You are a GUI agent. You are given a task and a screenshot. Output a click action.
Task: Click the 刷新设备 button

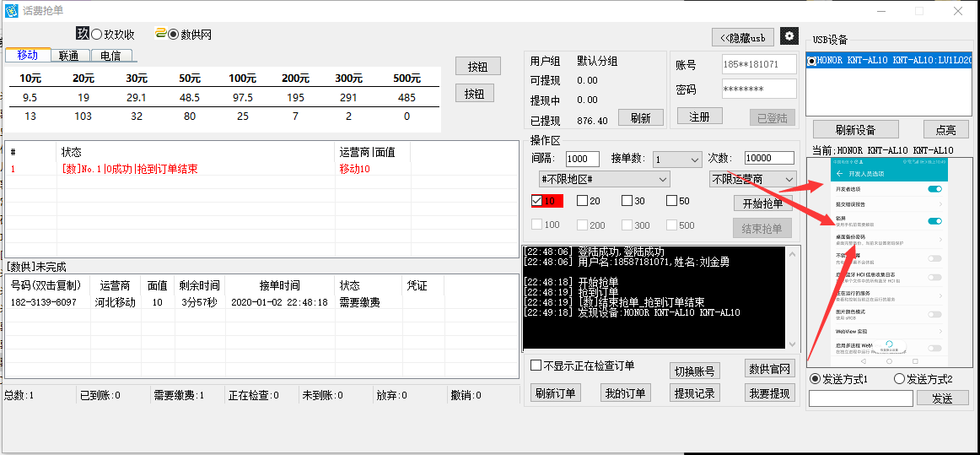855,129
